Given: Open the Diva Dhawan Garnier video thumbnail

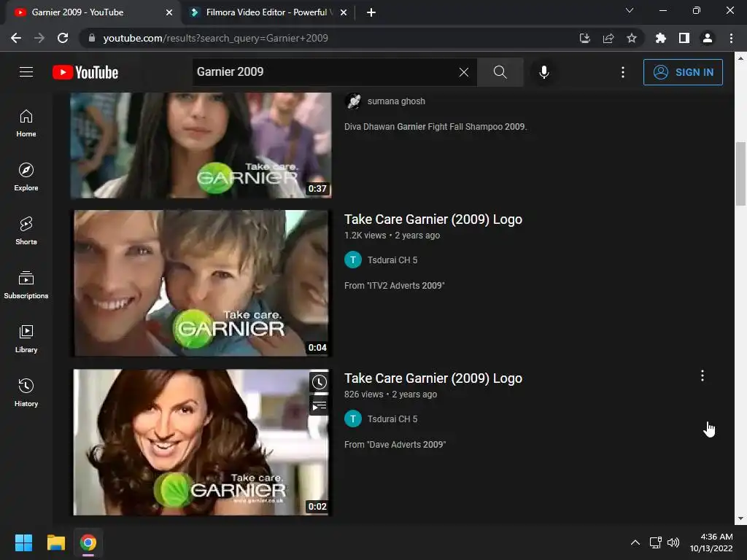Looking at the screenshot, I should (201, 145).
